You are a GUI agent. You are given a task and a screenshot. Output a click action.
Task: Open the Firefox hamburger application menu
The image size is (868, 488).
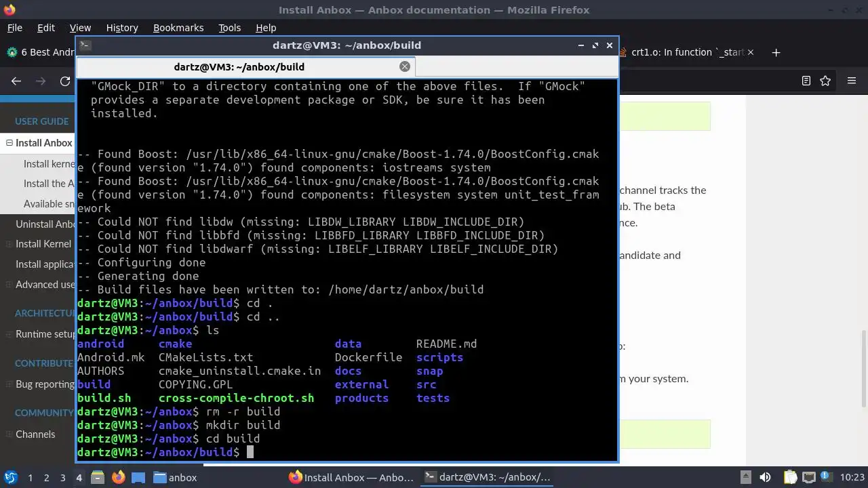coord(852,81)
